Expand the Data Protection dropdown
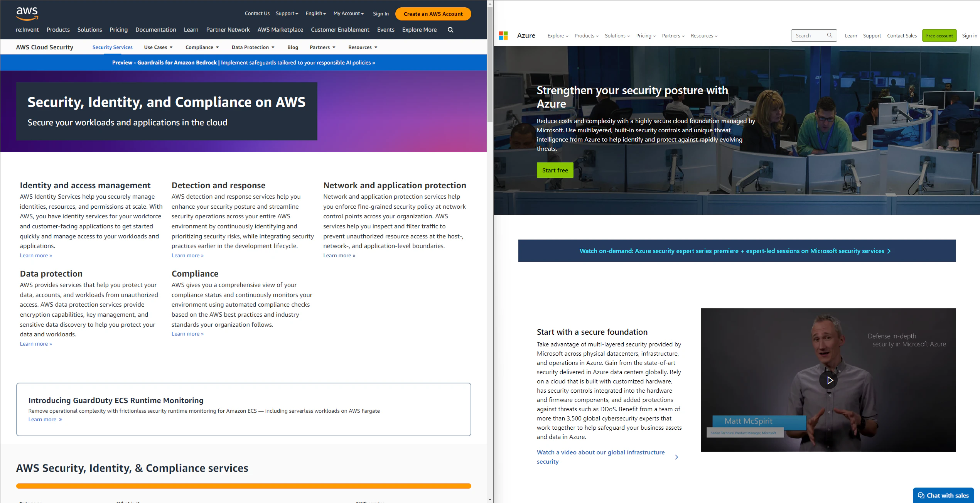The image size is (980, 503). [253, 47]
